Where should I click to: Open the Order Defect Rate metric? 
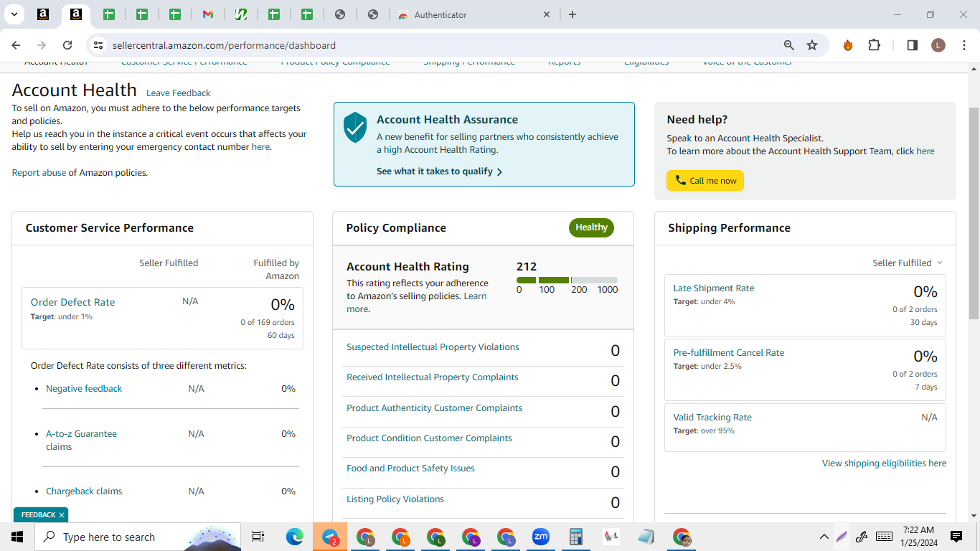[73, 303]
